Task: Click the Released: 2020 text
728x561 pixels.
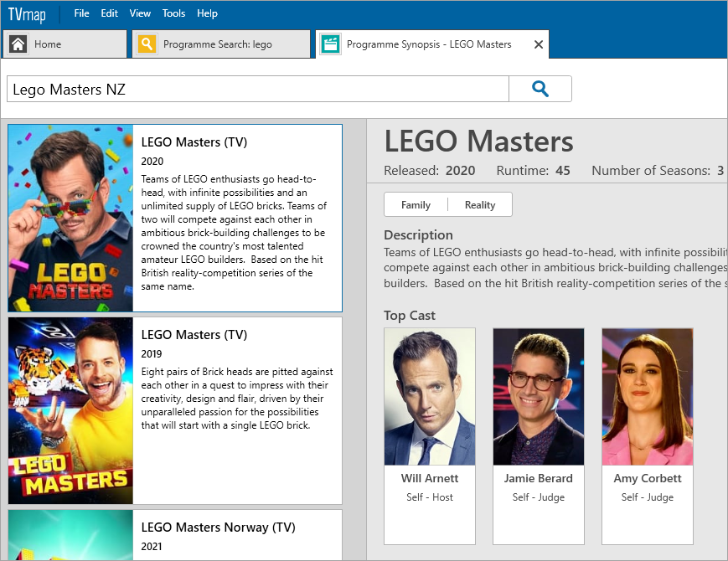Action: (x=430, y=171)
